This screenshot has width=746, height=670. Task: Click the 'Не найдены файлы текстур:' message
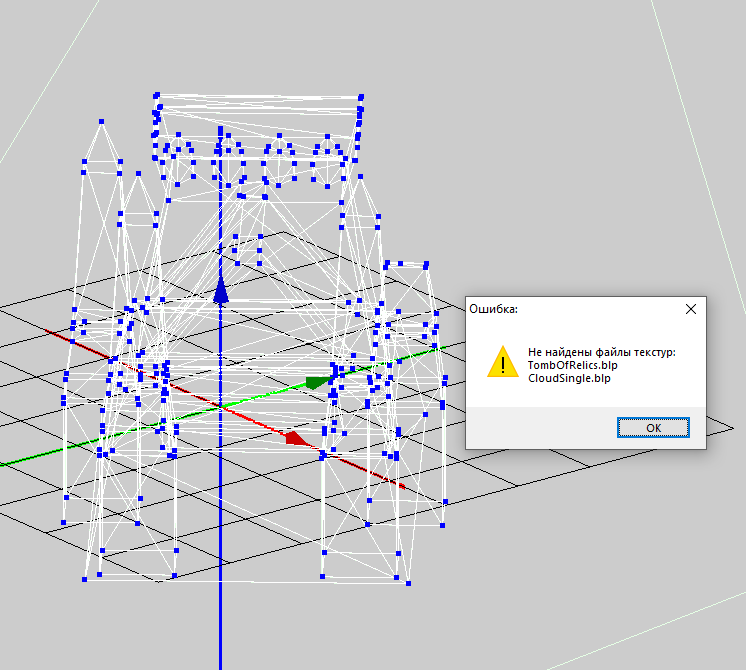click(x=601, y=352)
